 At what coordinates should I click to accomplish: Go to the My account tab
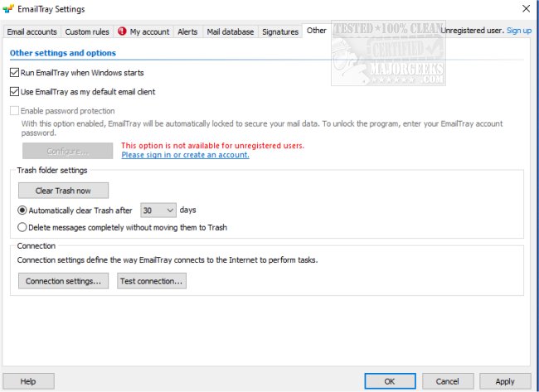143,32
